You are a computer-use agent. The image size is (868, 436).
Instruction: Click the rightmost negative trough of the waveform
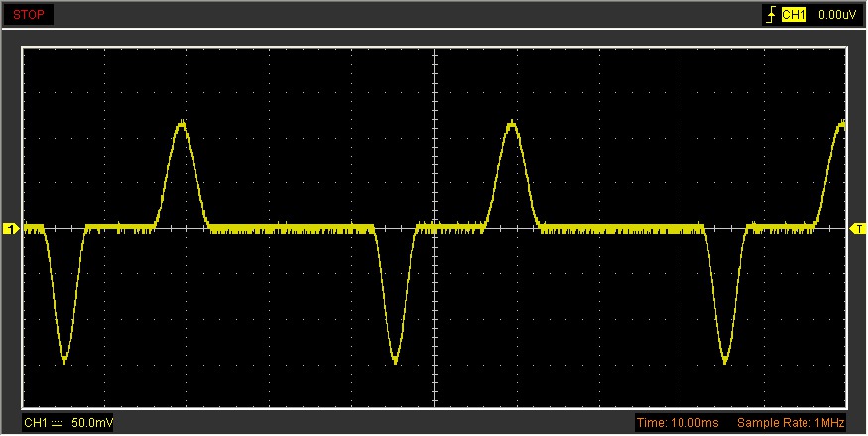tap(726, 359)
